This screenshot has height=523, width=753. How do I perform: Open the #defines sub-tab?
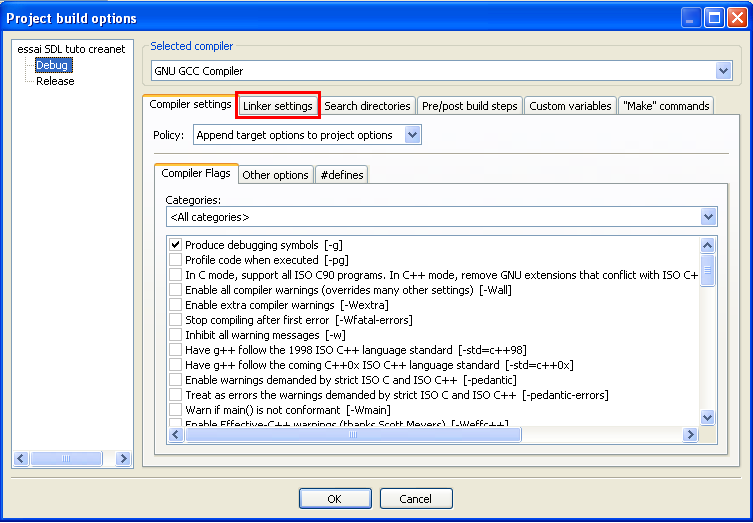tap(342, 175)
